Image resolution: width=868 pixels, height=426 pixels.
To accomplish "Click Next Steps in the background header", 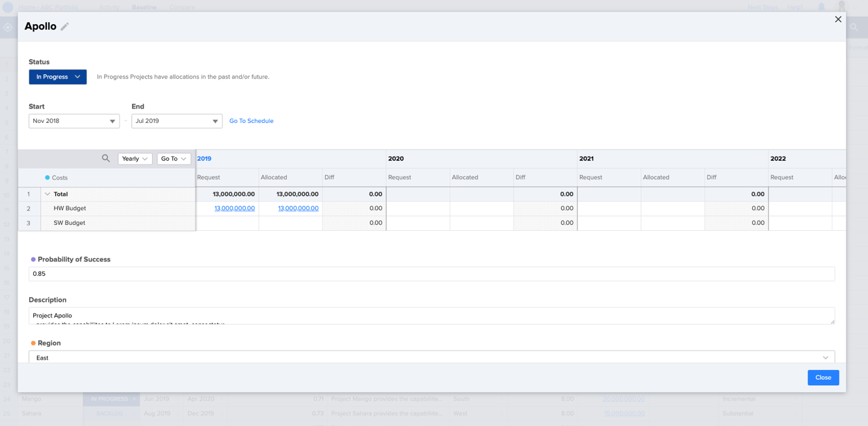I will pos(763,7).
